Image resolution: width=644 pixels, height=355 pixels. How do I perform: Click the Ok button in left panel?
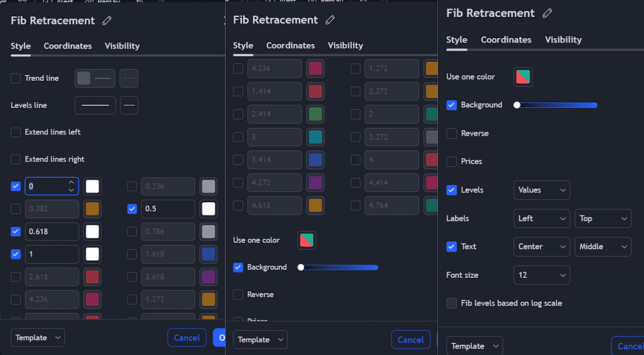[219, 338]
